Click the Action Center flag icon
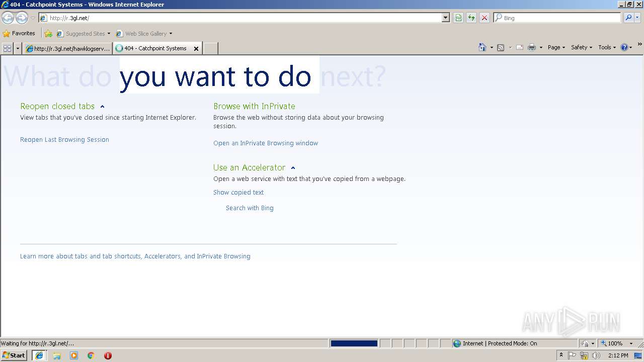The image size is (644, 362). 572,355
